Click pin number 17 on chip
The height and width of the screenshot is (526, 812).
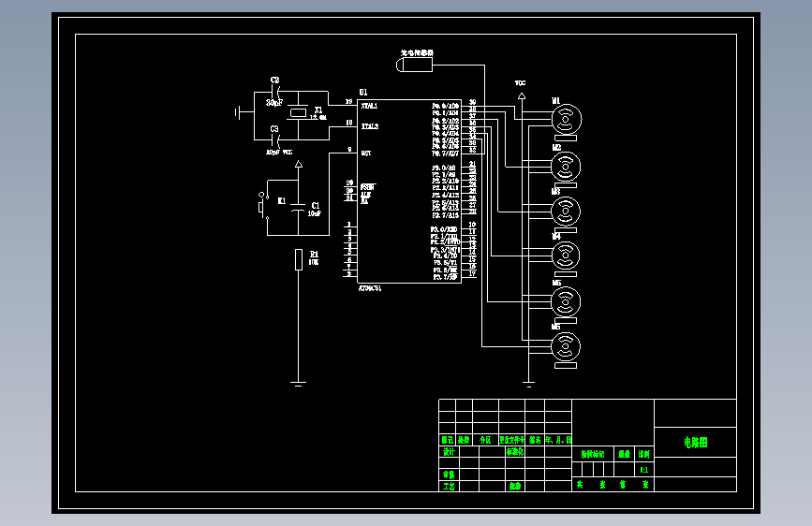(x=472, y=273)
